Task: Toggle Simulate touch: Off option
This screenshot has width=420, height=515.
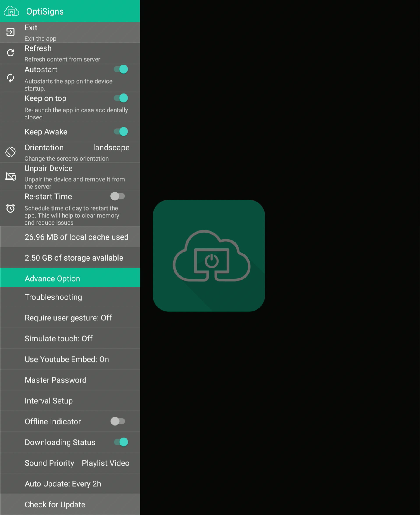Action: pyautogui.click(x=70, y=339)
